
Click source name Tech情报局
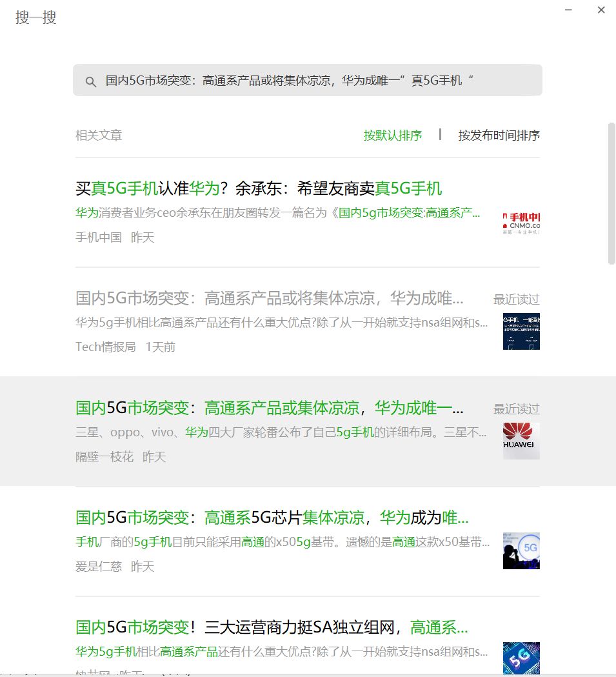tap(106, 347)
